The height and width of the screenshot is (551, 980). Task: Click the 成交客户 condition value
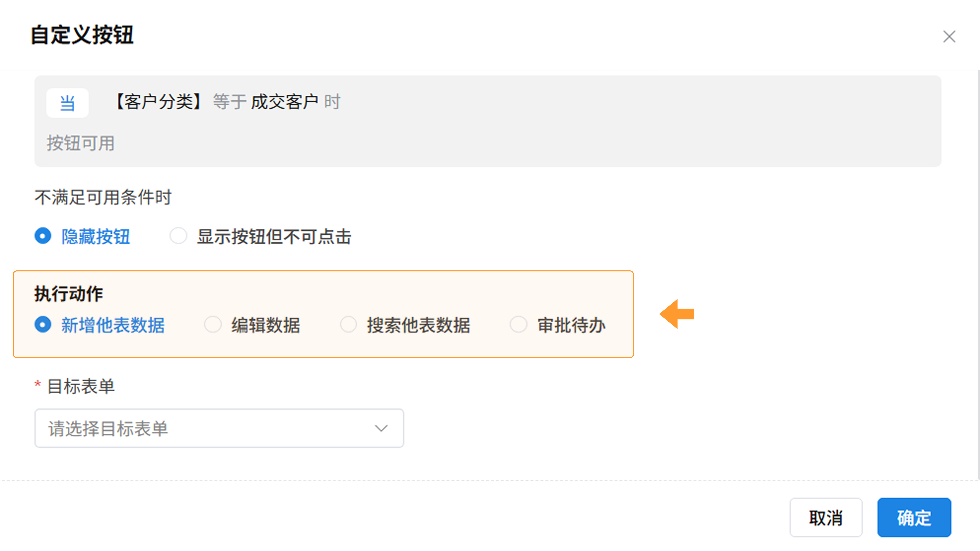[285, 102]
